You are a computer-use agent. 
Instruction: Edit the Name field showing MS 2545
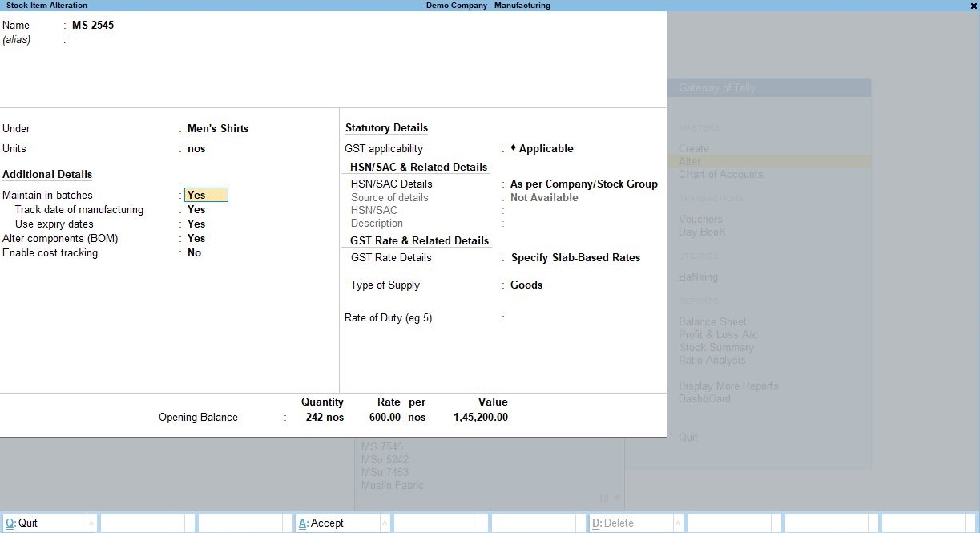[x=92, y=25]
